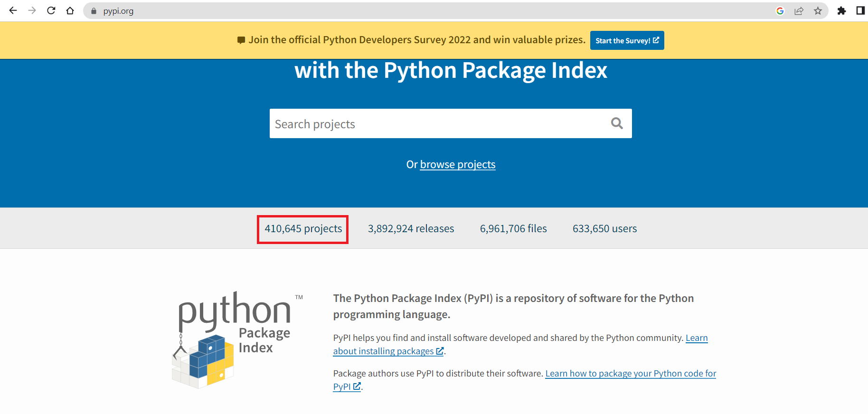868x414 pixels.
Task: Select the 633,650 users statistic
Action: point(604,229)
